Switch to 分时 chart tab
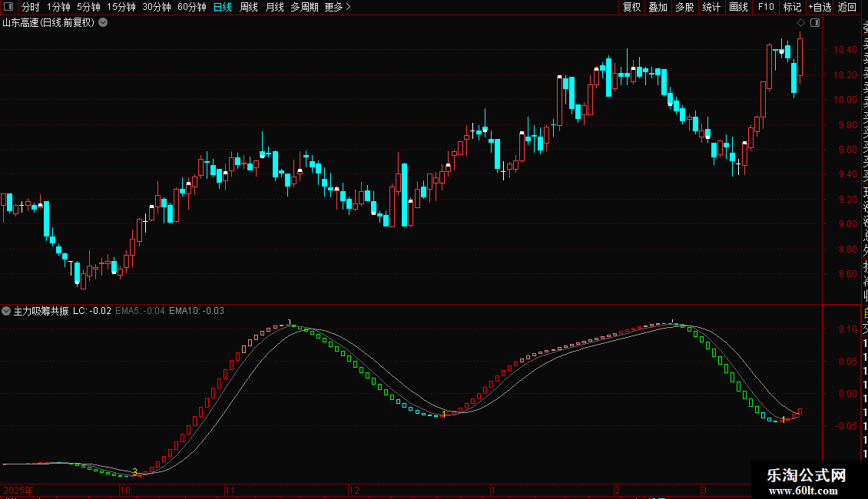Viewport: 868px width, 499px height. pos(31,7)
